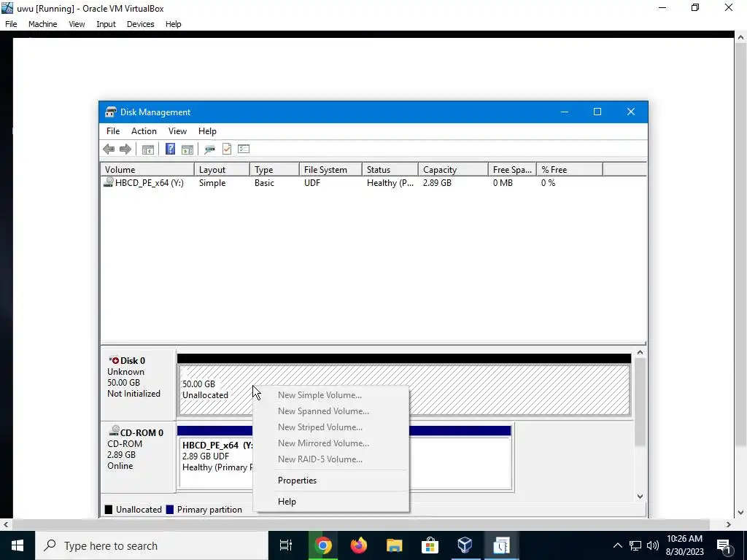Screen dimensions: 747x560
Task: Click the 50.00 GB Unallocated region
Action: click(x=404, y=389)
